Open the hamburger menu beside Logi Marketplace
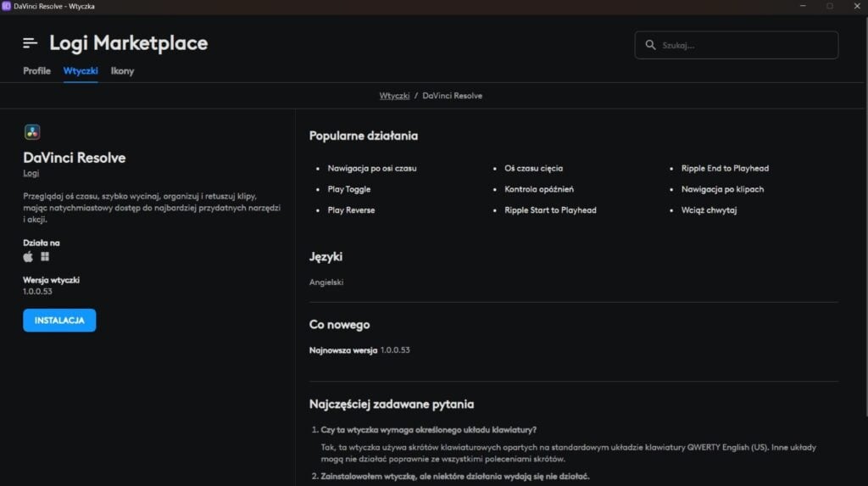 coord(31,43)
